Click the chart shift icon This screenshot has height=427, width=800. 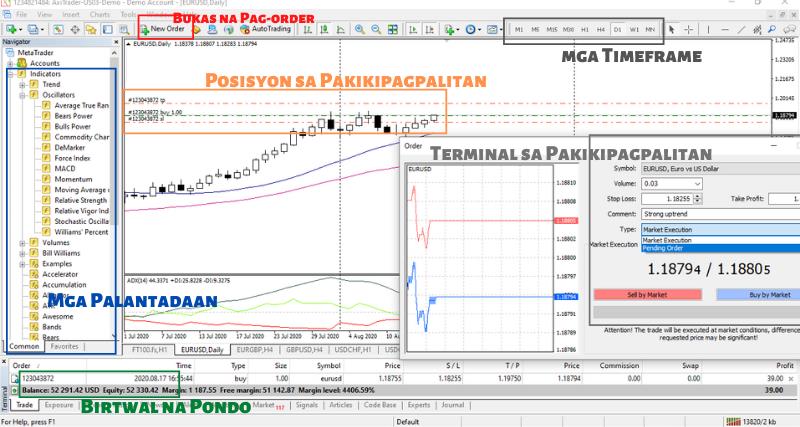tap(430, 30)
